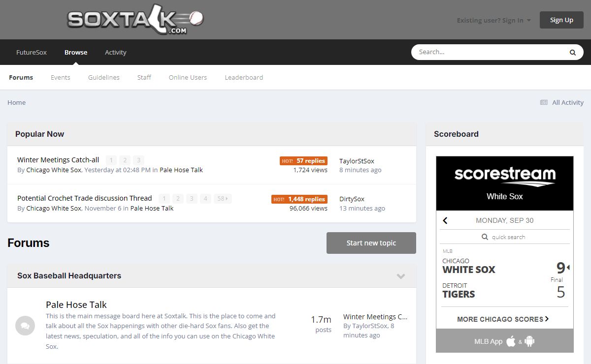Collapse Sox Baseball Headquarters category
The width and height of the screenshot is (591, 364).
click(401, 276)
